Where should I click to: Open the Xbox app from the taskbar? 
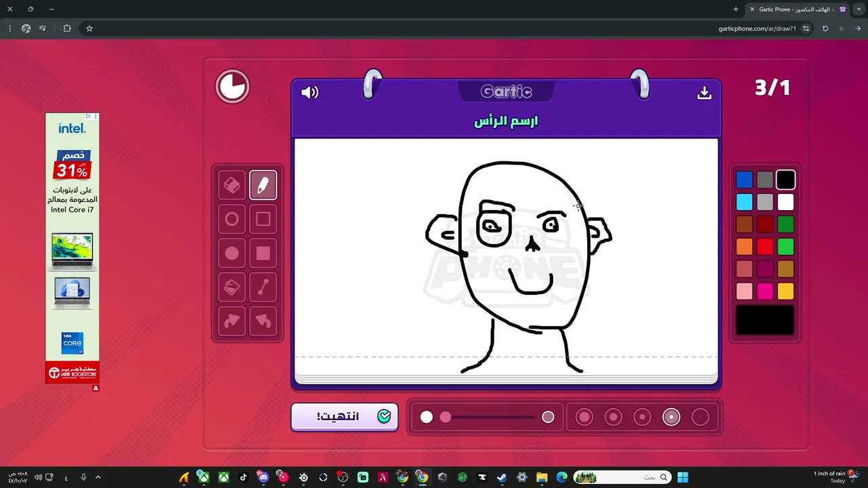[223, 477]
